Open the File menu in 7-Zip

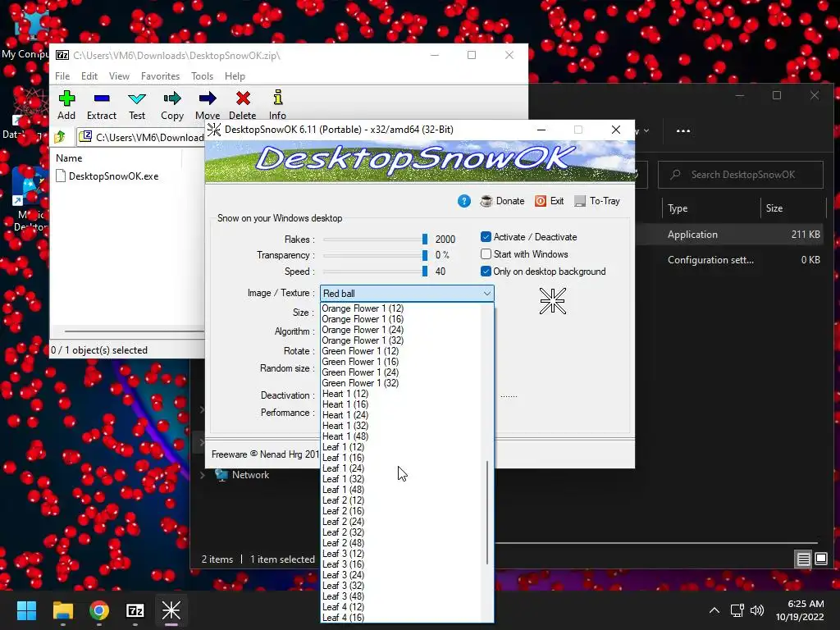62,76
